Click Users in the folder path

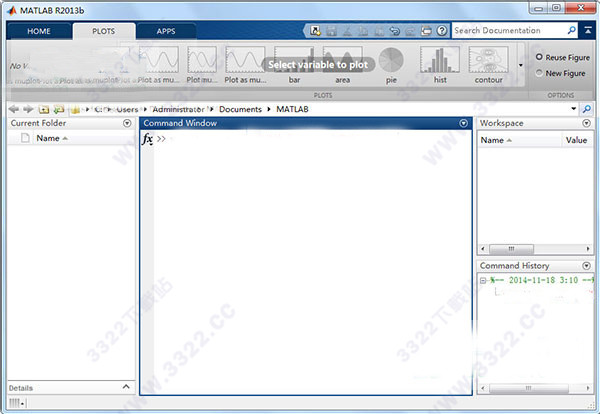tap(127, 109)
